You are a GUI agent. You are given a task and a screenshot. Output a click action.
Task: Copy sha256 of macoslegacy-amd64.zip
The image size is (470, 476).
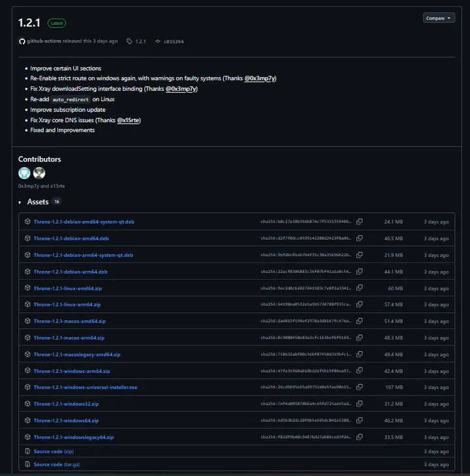[360, 354]
